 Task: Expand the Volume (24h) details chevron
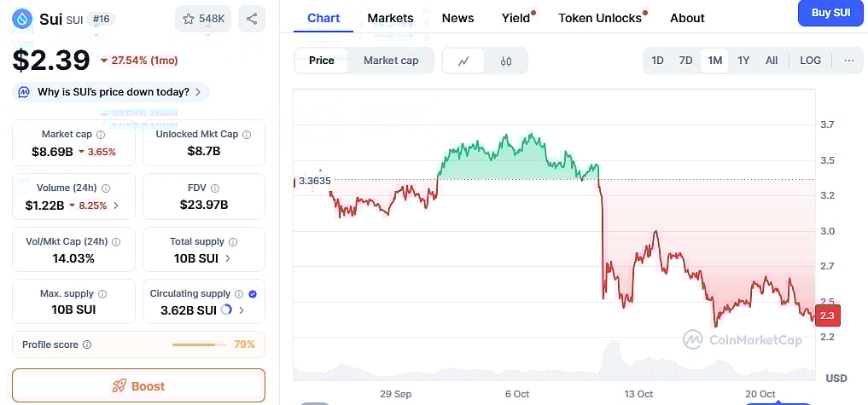(x=116, y=205)
